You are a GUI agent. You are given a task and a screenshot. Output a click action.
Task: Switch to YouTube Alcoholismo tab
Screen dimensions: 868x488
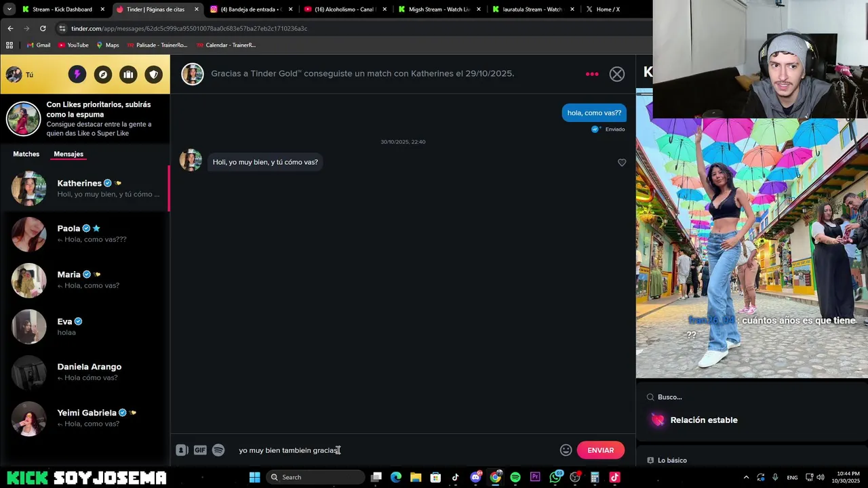click(344, 9)
